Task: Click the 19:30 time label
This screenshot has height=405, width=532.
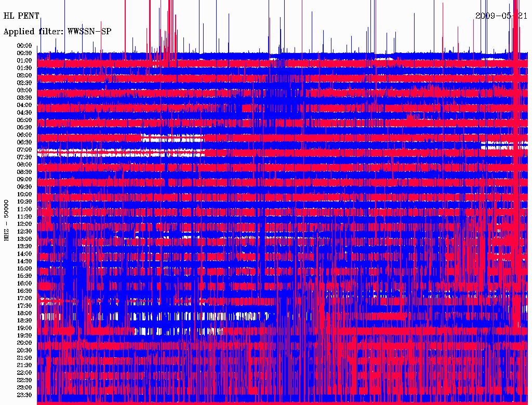Action: pyautogui.click(x=24, y=336)
